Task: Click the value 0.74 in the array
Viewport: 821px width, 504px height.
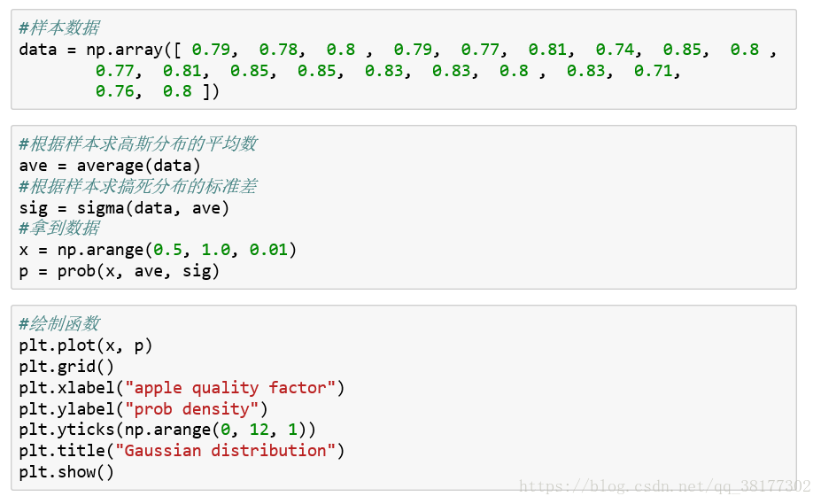Action: 615,50
